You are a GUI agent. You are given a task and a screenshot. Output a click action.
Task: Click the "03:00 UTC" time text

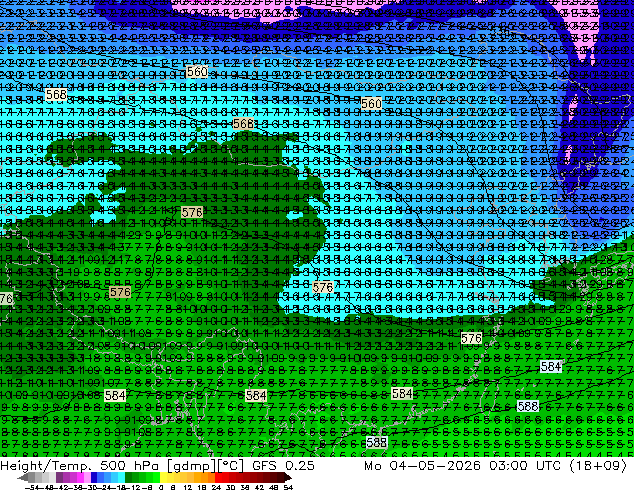(x=525, y=466)
